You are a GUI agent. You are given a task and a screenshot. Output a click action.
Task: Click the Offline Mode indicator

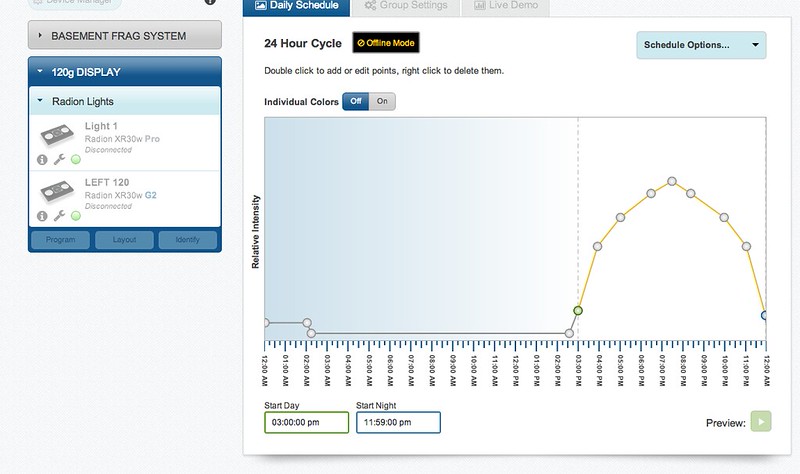pos(386,44)
